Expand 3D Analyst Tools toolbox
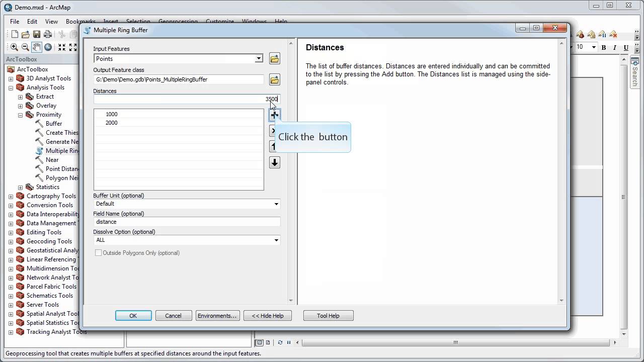This screenshot has width=644, height=362. [x=11, y=78]
